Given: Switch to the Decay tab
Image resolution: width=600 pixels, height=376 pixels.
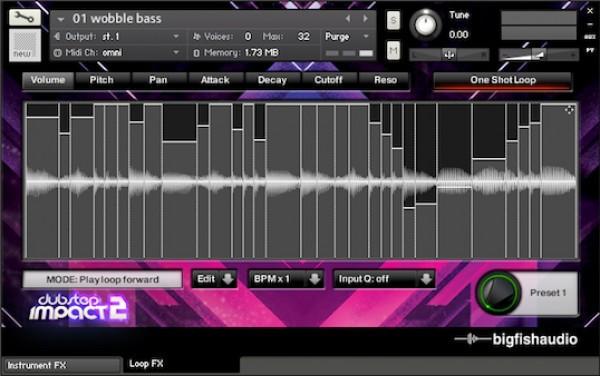Looking at the screenshot, I should click(x=272, y=80).
